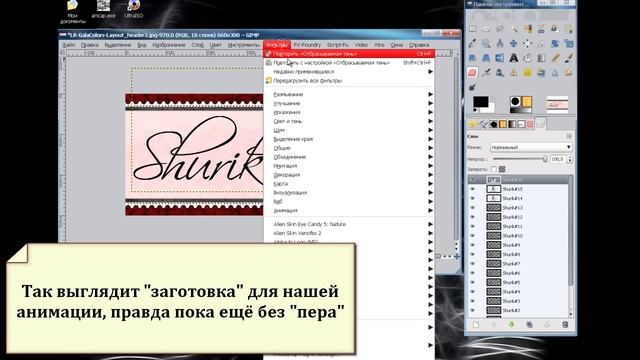Toggle eye icon of layer Shurik#7

tap(473, 264)
